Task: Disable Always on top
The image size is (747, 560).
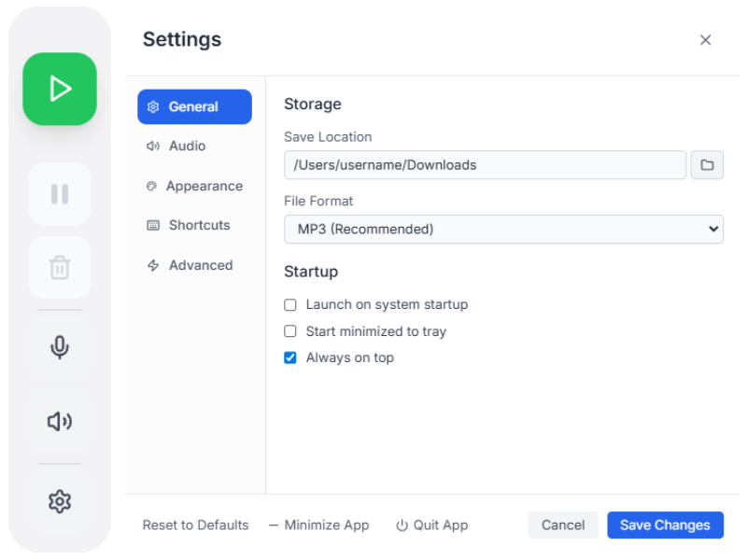Action: coord(289,357)
